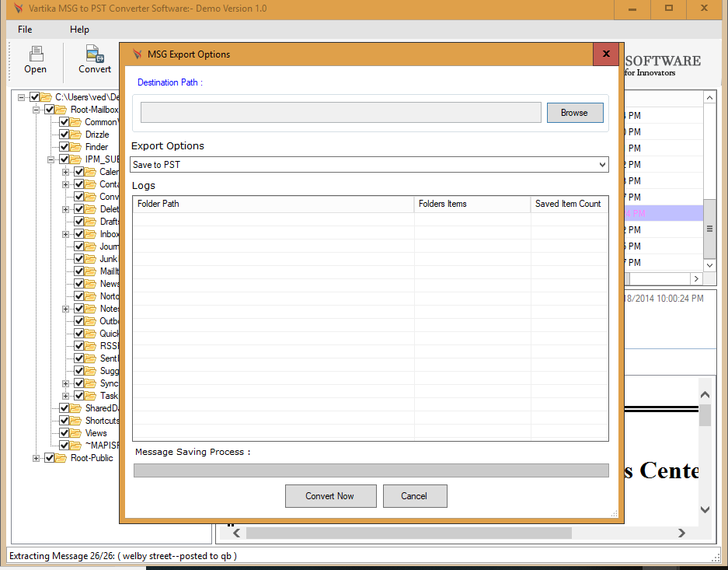Viewport: 728px width, 570px height.
Task: Uncheck the C:\Users root checkbox
Action: tap(34, 97)
